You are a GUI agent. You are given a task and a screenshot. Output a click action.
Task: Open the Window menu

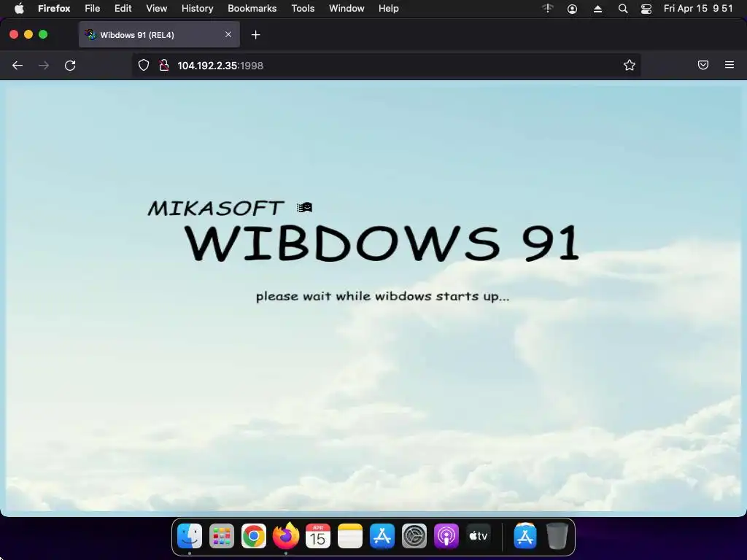coord(347,9)
